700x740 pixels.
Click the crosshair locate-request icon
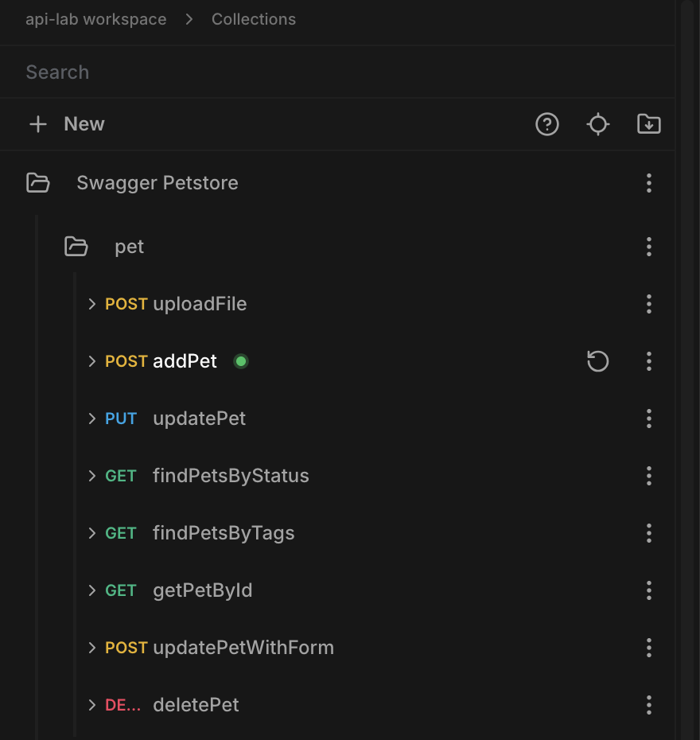[x=598, y=124]
